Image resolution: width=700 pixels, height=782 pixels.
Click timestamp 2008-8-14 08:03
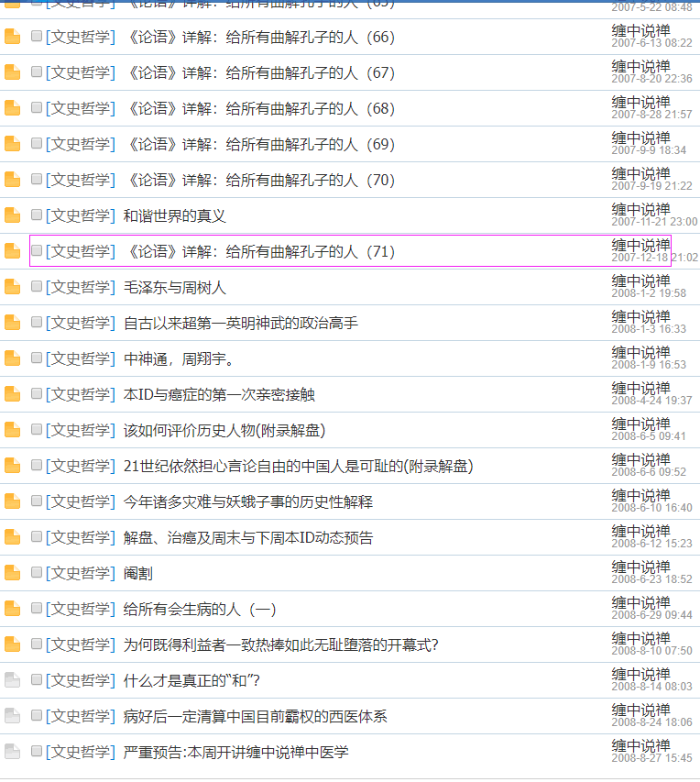coord(651,687)
